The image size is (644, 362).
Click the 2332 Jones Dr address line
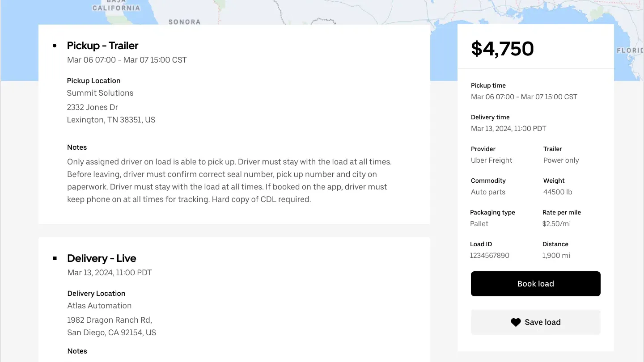pos(93,107)
